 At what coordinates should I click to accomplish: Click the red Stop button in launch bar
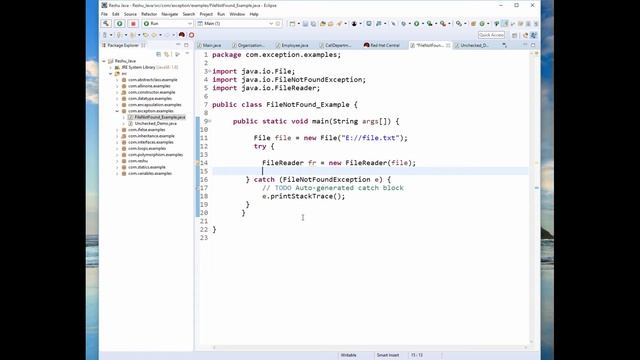(x=133, y=24)
